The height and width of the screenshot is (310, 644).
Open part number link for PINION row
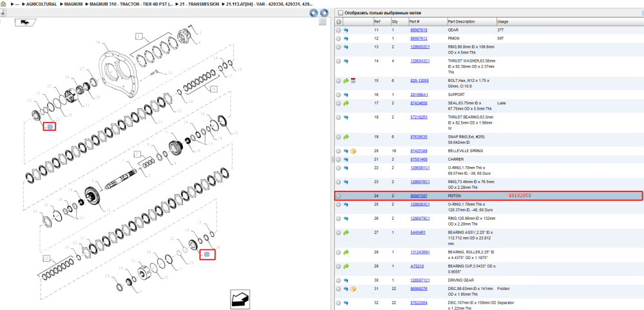coord(419,38)
